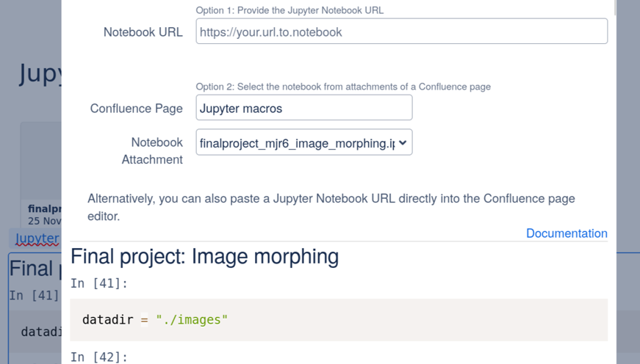640x364 pixels.
Task: Click the "./images" string in the code cell
Action: click(192, 319)
